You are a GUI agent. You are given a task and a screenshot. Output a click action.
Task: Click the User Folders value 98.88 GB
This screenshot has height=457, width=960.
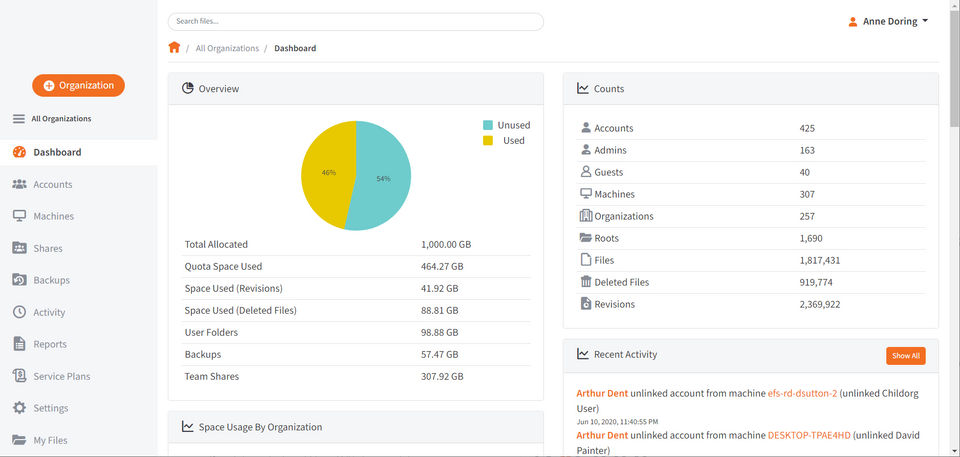pyautogui.click(x=440, y=332)
